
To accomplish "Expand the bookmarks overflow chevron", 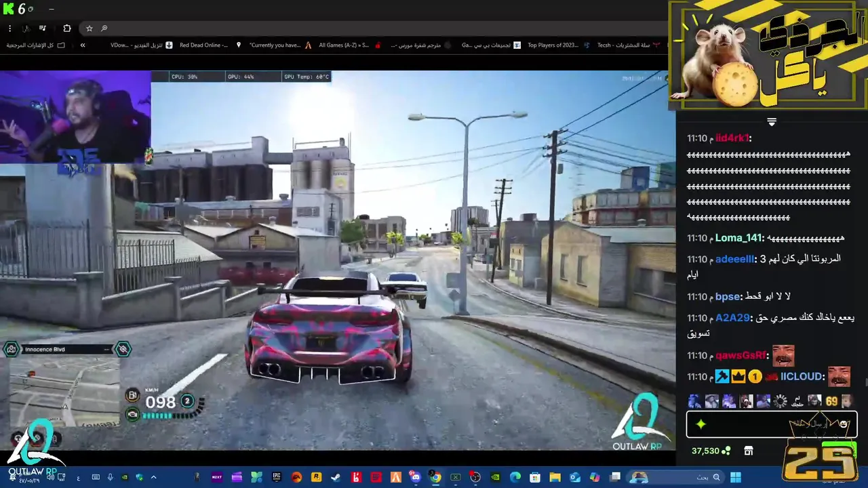I will (83, 45).
